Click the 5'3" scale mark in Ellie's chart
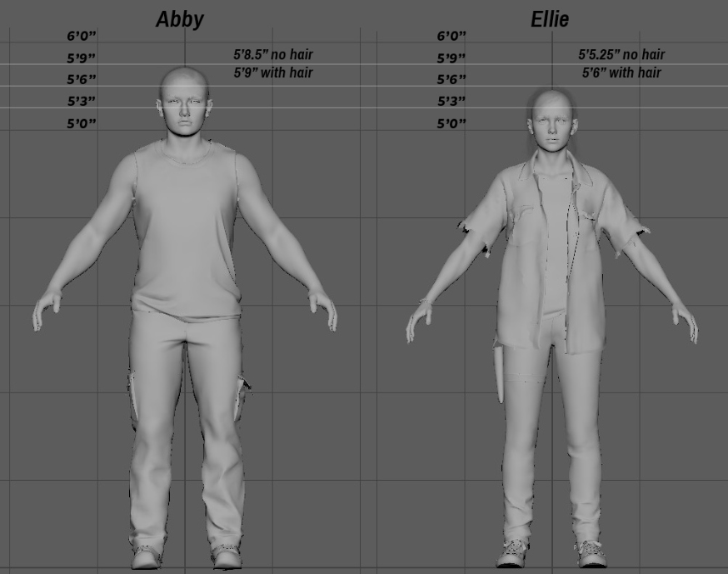 click(451, 102)
